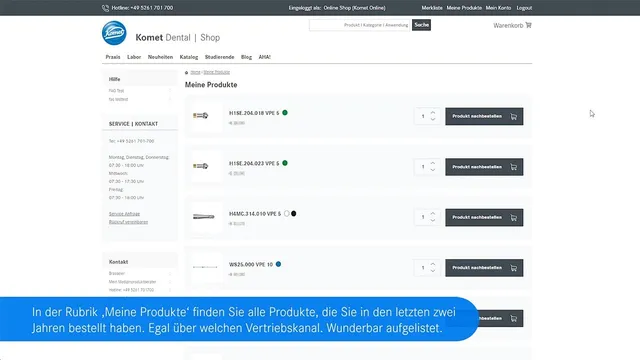
Task: Open the Warenkorb shopping cart icon
Action: [529, 25]
